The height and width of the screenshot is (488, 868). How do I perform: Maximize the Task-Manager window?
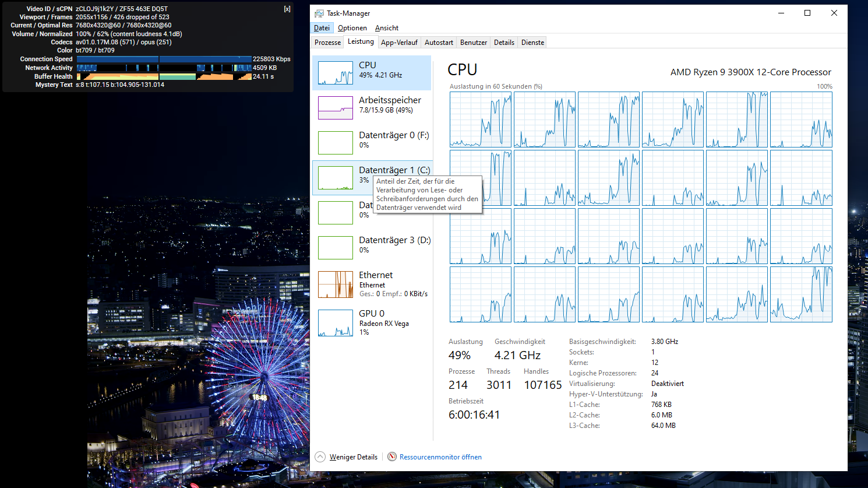point(807,13)
